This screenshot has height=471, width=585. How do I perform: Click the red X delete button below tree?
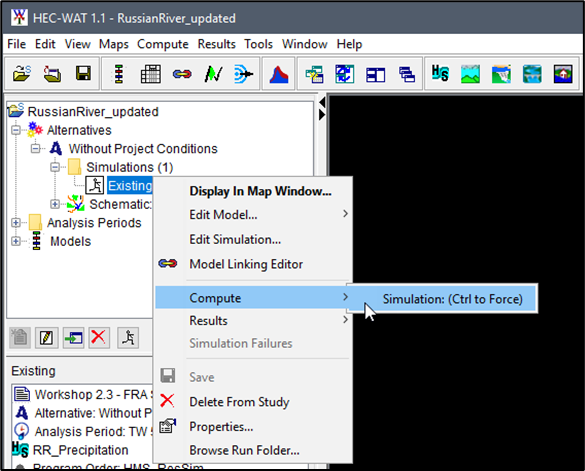[x=99, y=338]
